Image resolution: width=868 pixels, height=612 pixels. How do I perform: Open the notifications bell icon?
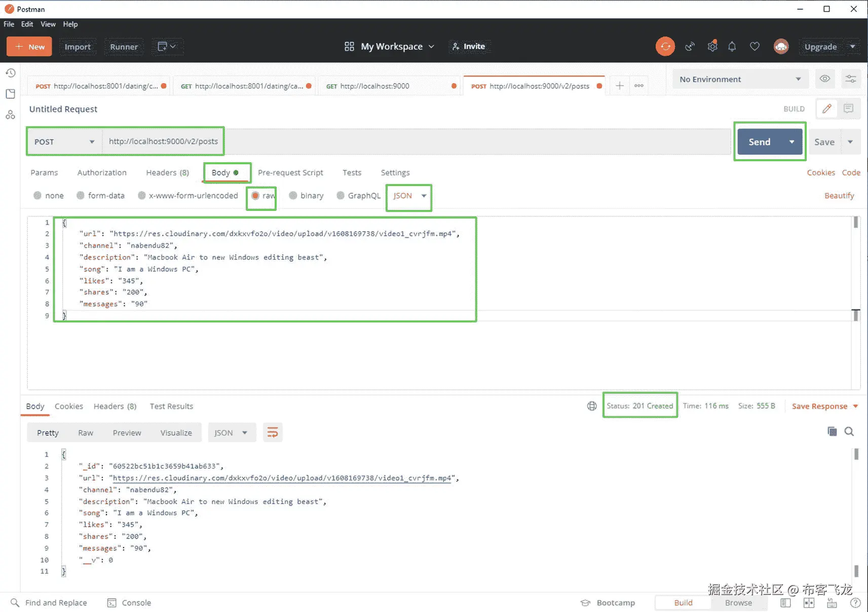[732, 47]
